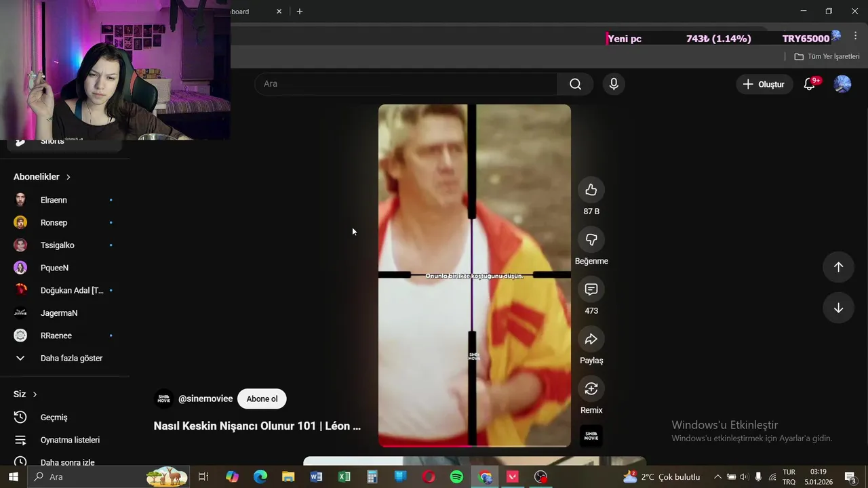Open the @sinemoviee channel link
The height and width of the screenshot is (488, 868).
coord(205,399)
